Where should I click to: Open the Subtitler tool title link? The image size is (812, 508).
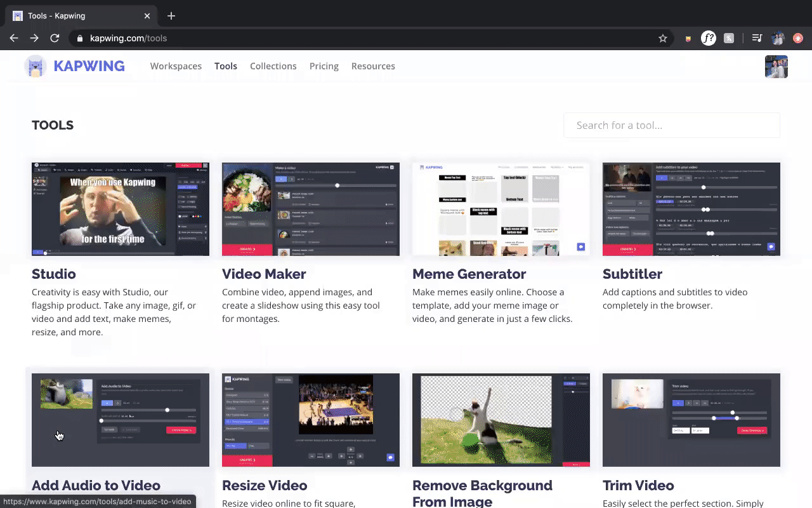pyautogui.click(x=632, y=274)
